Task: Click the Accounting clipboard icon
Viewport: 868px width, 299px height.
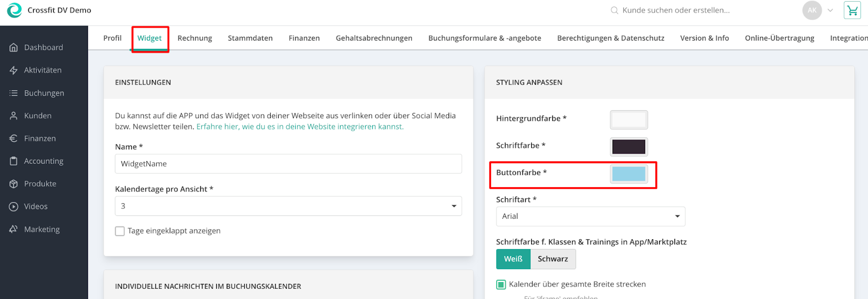Action: [x=14, y=161]
